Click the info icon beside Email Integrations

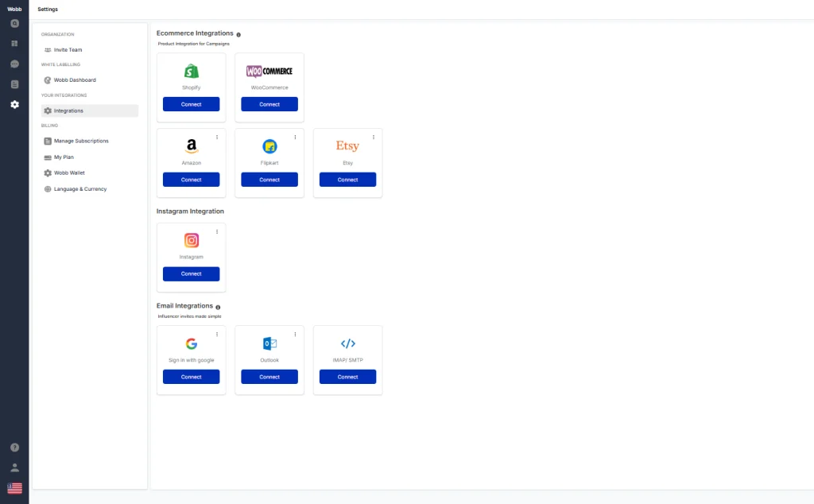[x=218, y=307]
